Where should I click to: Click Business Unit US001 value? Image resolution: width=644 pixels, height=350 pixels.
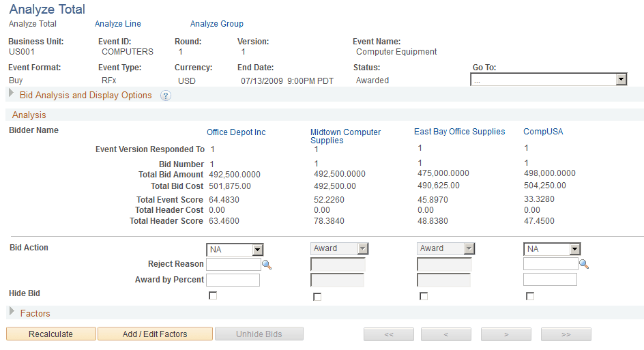[x=22, y=52]
